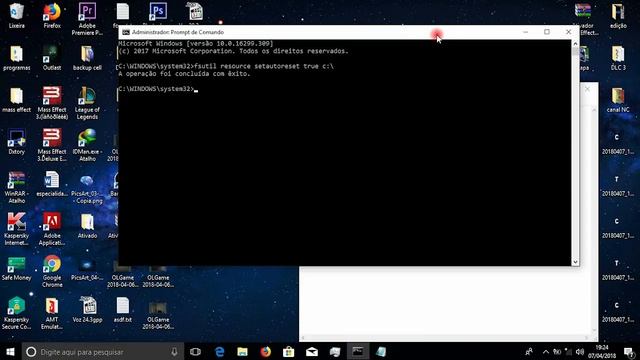Open Firefox from the taskbar
640x360 pixels.
coord(265,351)
